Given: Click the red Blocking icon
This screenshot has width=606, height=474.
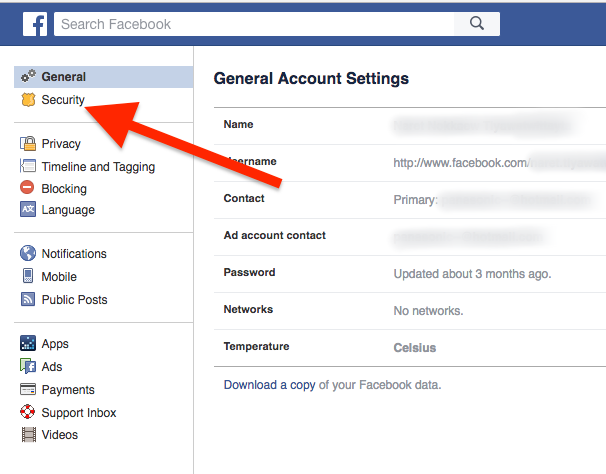Looking at the screenshot, I should (x=27, y=188).
